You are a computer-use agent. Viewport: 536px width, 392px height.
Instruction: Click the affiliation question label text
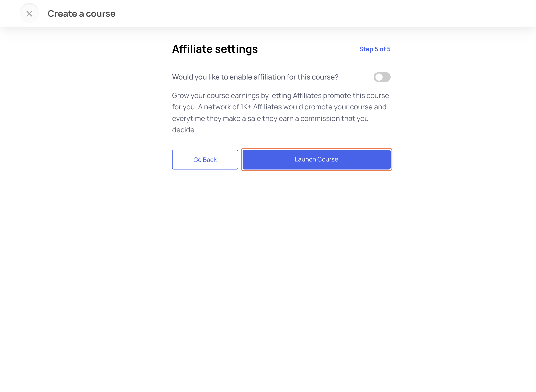[255, 77]
